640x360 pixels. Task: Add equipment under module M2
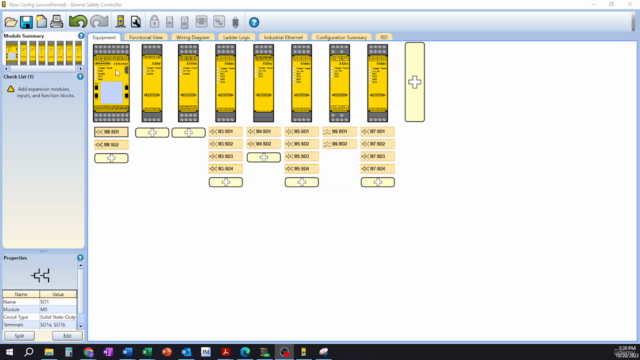[x=189, y=133]
